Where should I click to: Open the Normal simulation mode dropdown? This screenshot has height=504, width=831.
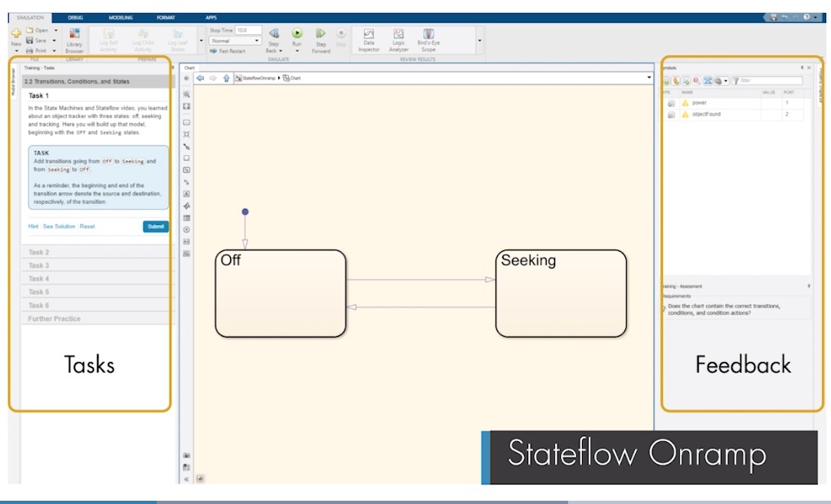click(x=235, y=41)
